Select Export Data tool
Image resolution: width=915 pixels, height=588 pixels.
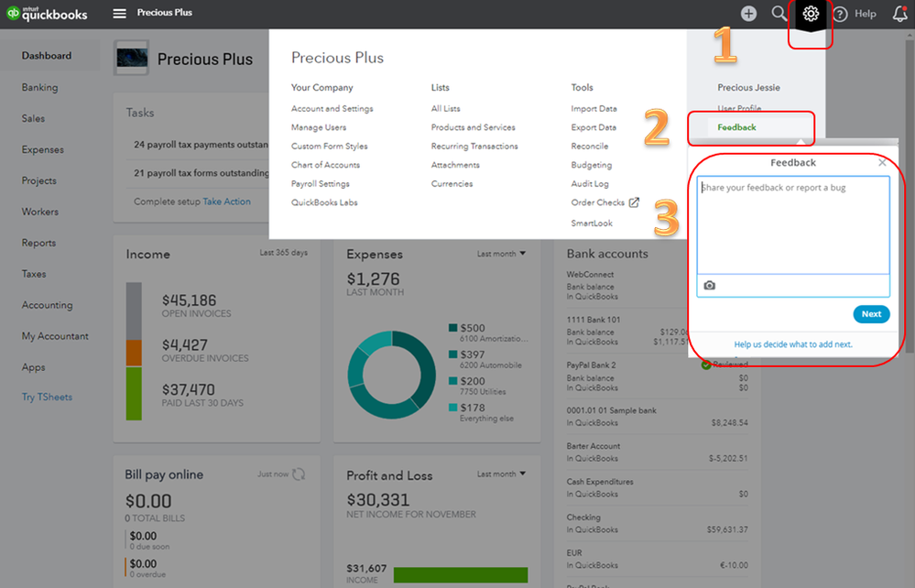click(594, 127)
